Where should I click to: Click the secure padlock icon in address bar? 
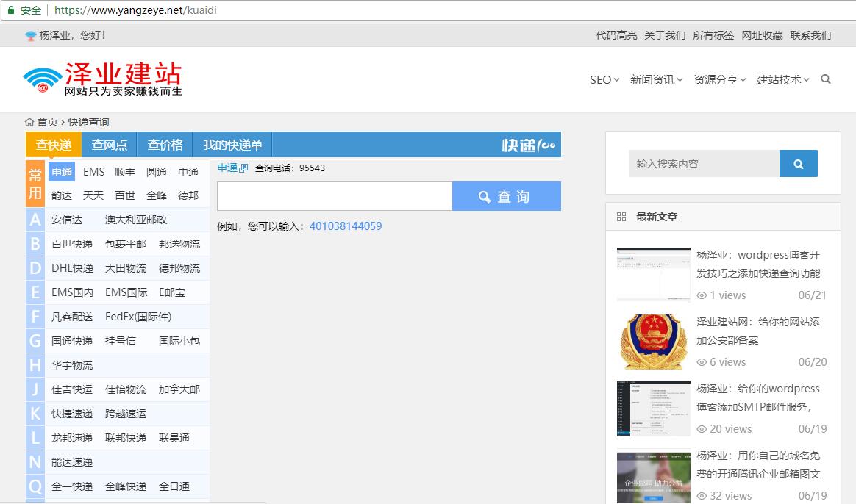(x=11, y=10)
